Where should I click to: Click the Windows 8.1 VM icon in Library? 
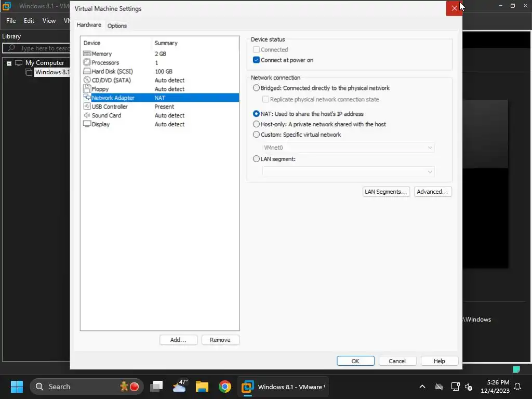[29, 72]
